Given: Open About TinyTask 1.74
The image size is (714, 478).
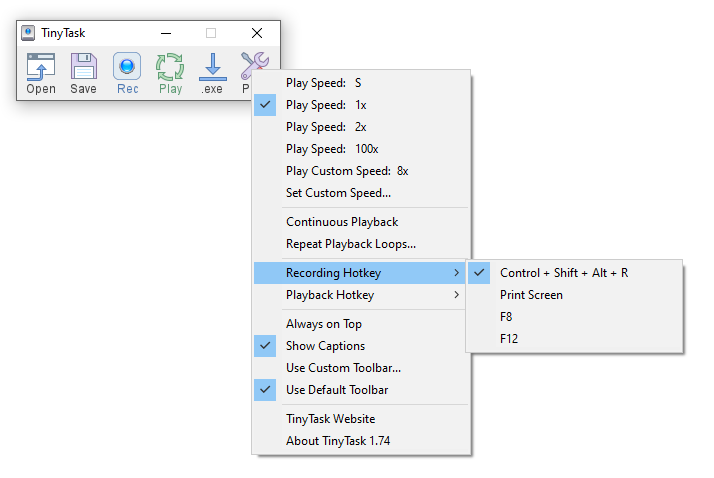Looking at the screenshot, I should coord(362,441).
